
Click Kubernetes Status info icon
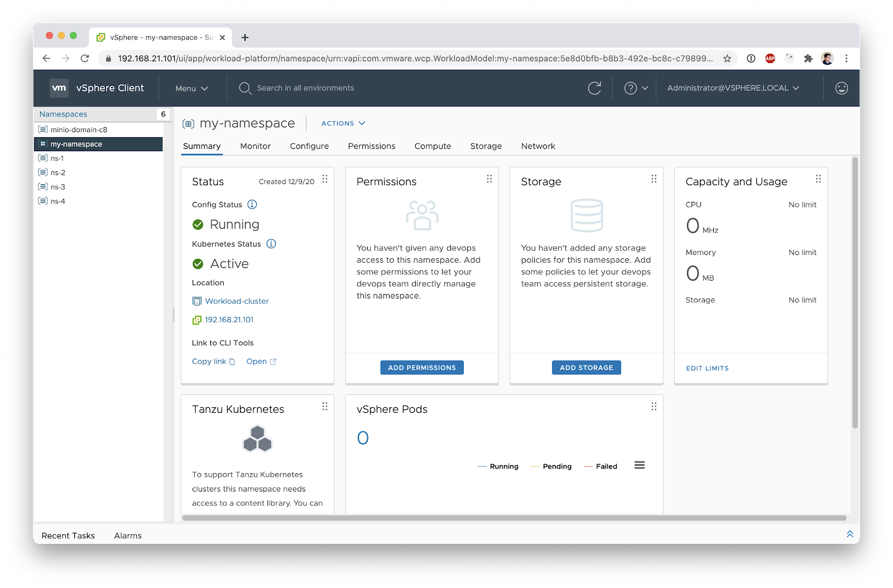(271, 244)
